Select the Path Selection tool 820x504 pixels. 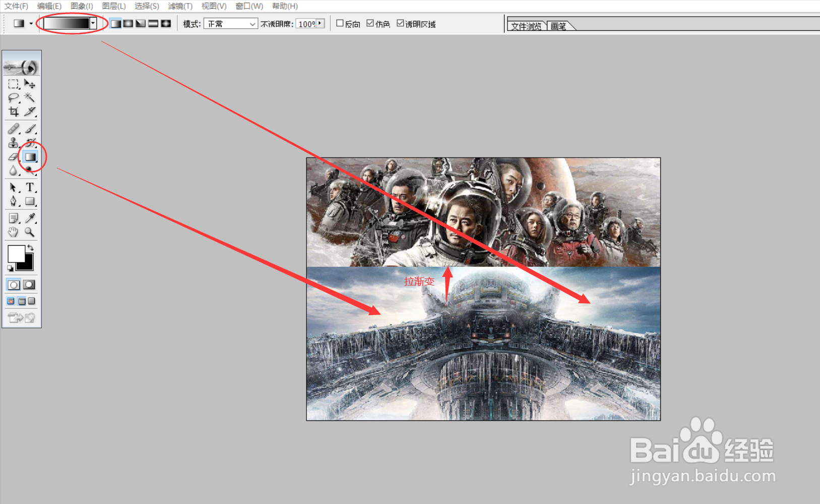tap(14, 188)
